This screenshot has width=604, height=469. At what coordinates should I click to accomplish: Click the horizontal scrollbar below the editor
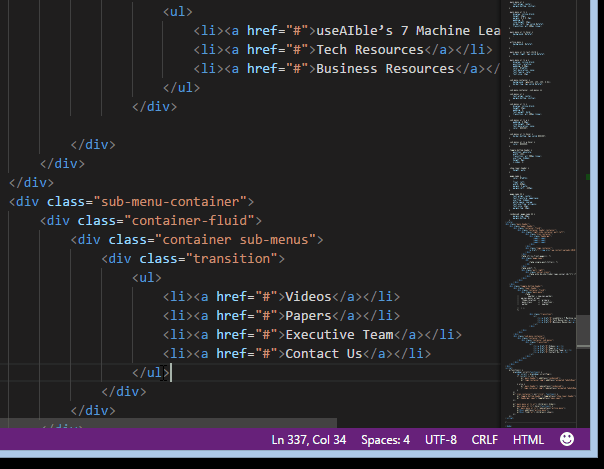(168, 423)
